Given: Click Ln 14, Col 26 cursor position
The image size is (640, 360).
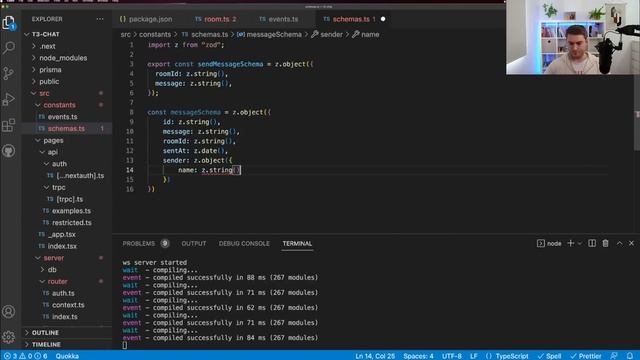Looking at the screenshot, I should (375, 356).
